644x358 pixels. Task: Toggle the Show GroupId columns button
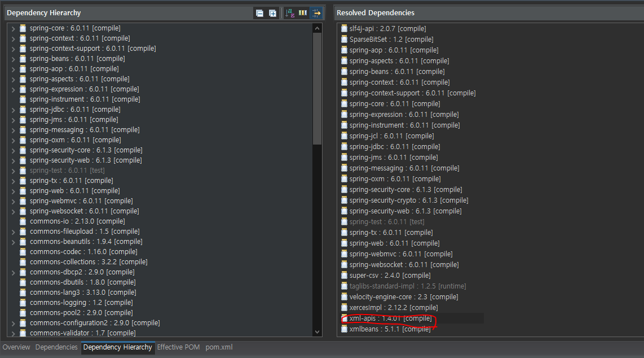303,13
